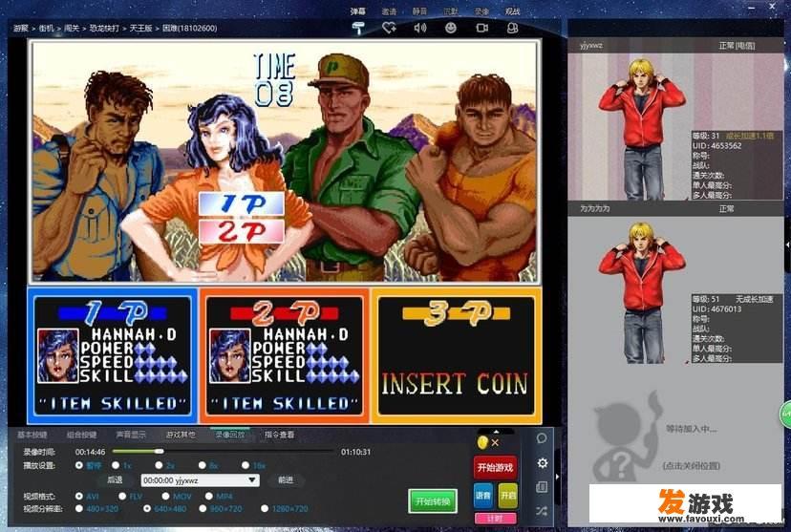791x532 pixels.
Task: Switch to the 基本按键 tab
Action: [32, 435]
